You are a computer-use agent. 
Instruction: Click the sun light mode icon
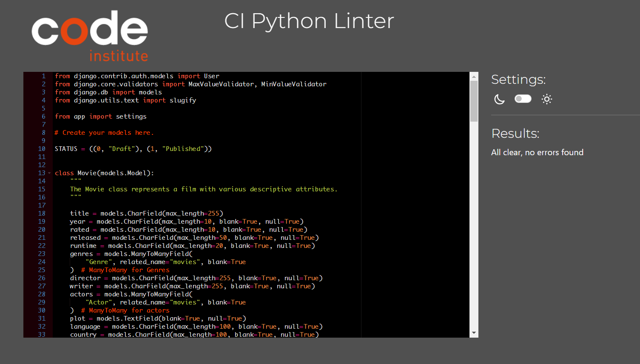tap(547, 99)
